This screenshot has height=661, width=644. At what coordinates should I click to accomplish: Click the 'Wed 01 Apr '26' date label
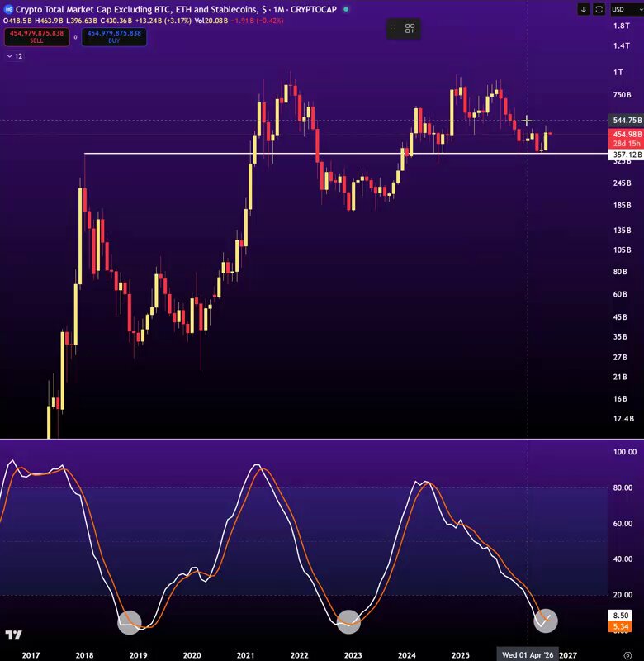[528, 654]
